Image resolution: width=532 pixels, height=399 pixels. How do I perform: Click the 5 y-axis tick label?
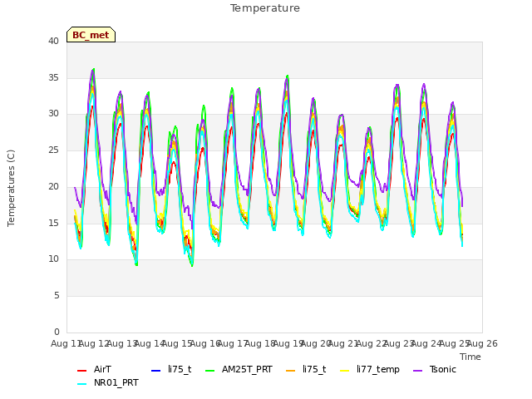[57, 296]
